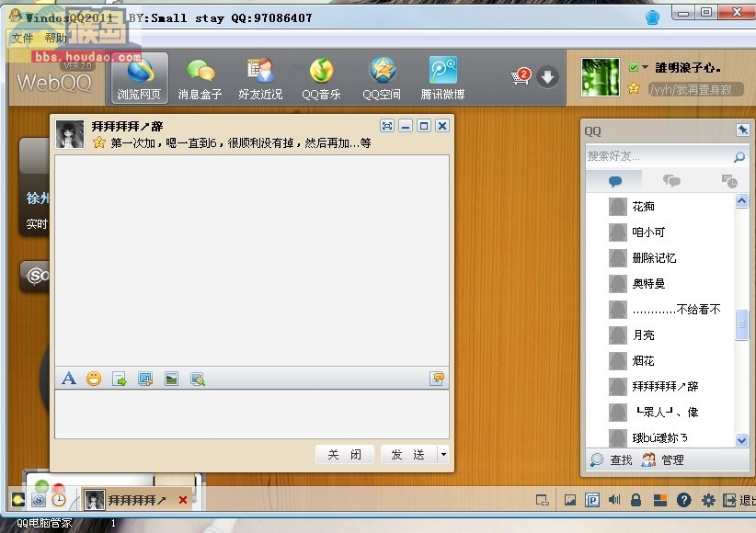Click the clock icon in the bottom-left bar
The image size is (756, 533).
pyautogui.click(x=59, y=500)
